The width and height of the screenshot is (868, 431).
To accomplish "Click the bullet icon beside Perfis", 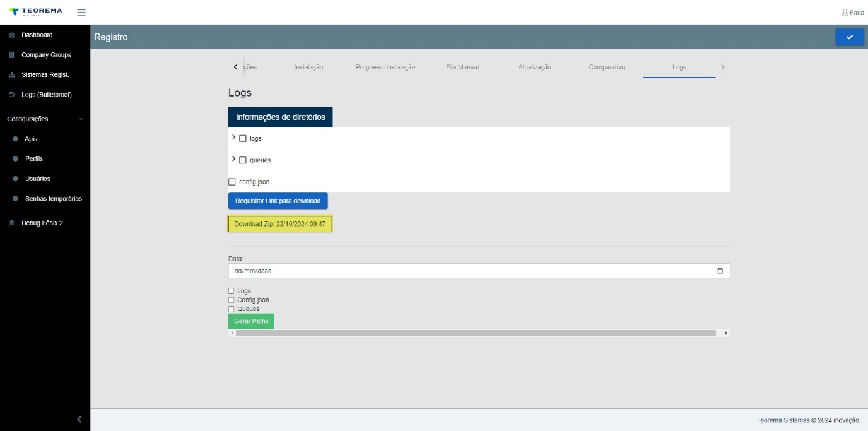I will click(15, 159).
